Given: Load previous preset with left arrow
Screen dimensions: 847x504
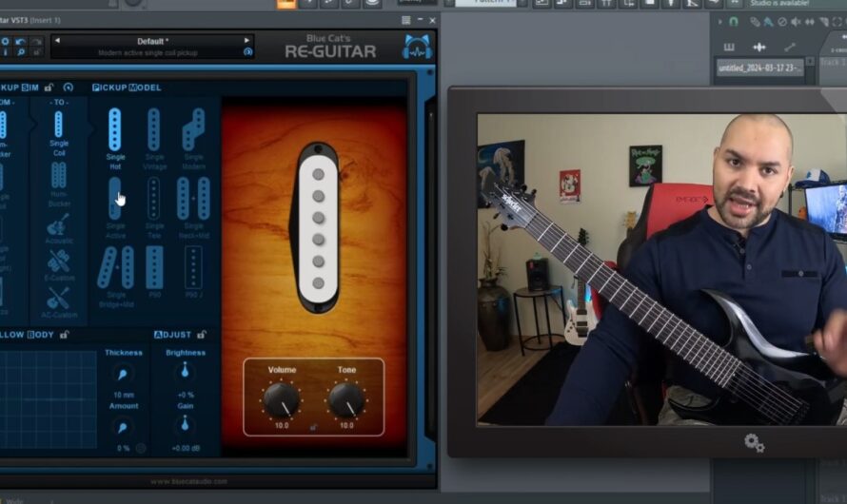Looking at the screenshot, I should tap(57, 41).
